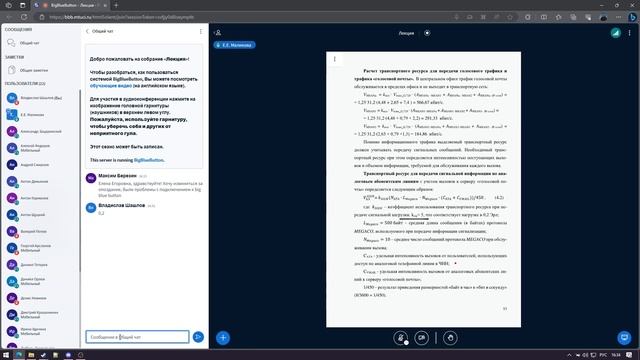The height and width of the screenshot is (360, 640).
Task: Select user Данила Орлов Мобильный
Action: click(x=41, y=281)
